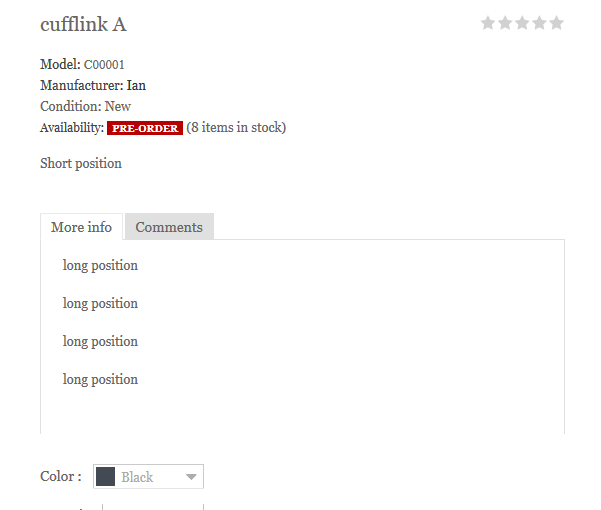
Task: Click the second rating star
Action: [505, 23]
